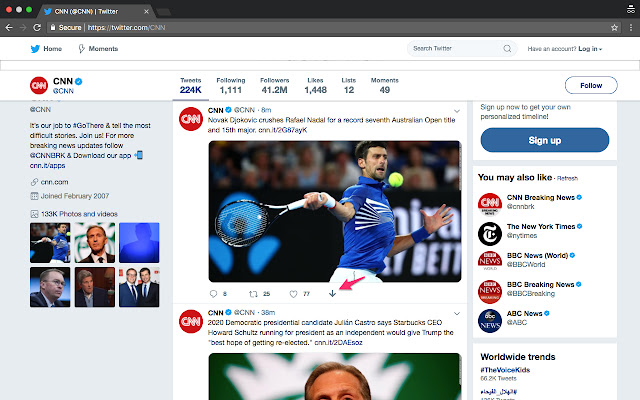Screen dimensions: 640x400
Task: Open the Followers 41.2M tab
Action: [274, 86]
